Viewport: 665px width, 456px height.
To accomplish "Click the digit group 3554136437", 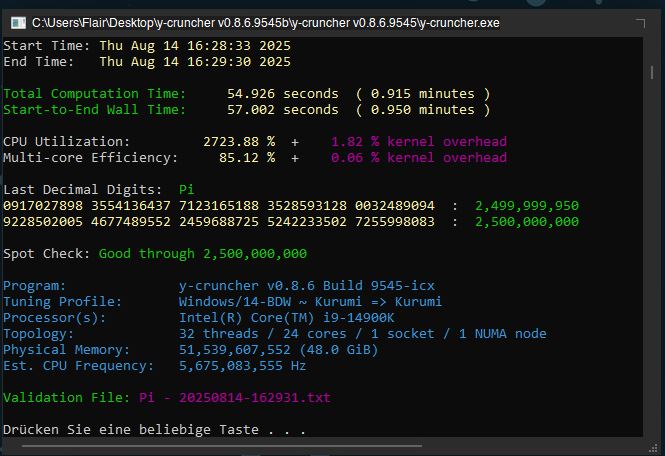I will click(x=131, y=206).
